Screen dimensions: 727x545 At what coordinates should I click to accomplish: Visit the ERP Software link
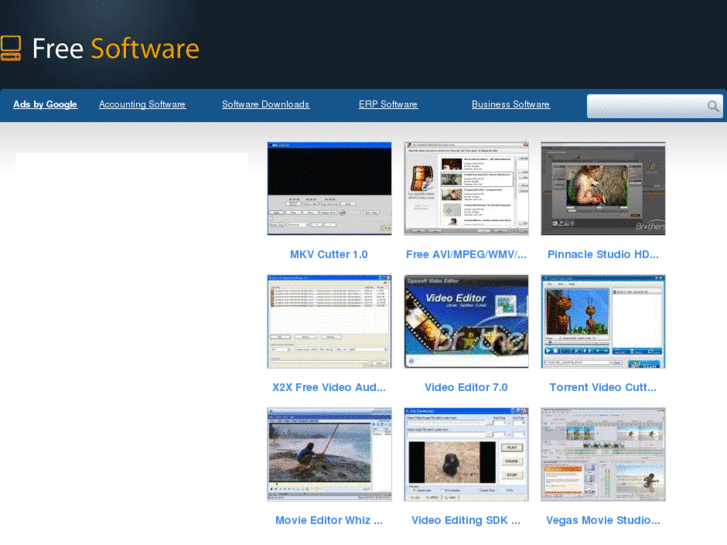click(x=388, y=104)
